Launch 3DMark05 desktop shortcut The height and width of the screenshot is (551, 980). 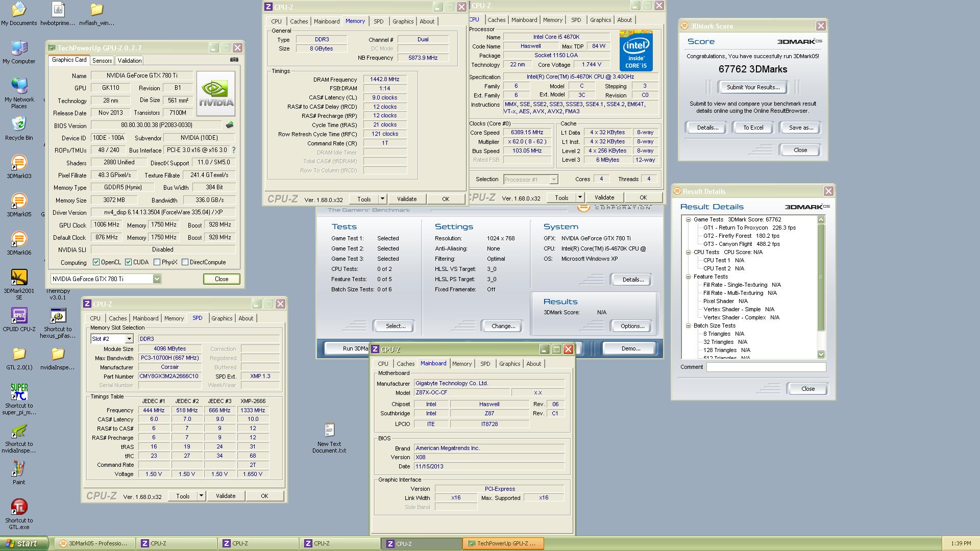19,205
